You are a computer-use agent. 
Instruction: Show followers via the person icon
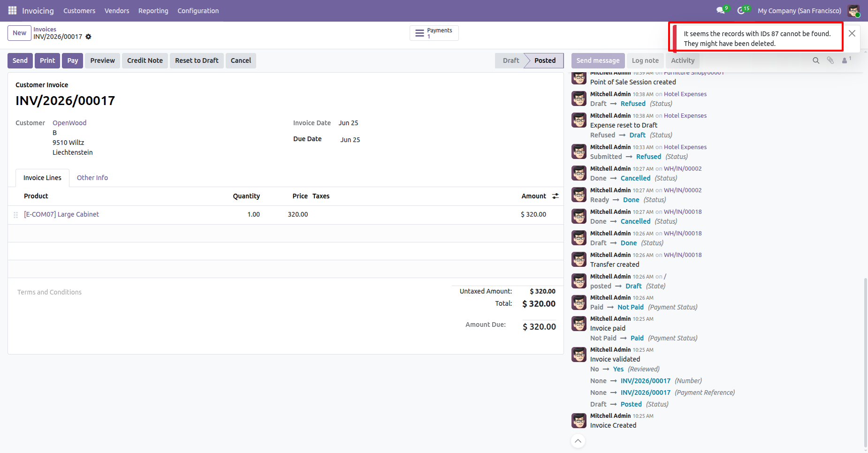(846, 60)
